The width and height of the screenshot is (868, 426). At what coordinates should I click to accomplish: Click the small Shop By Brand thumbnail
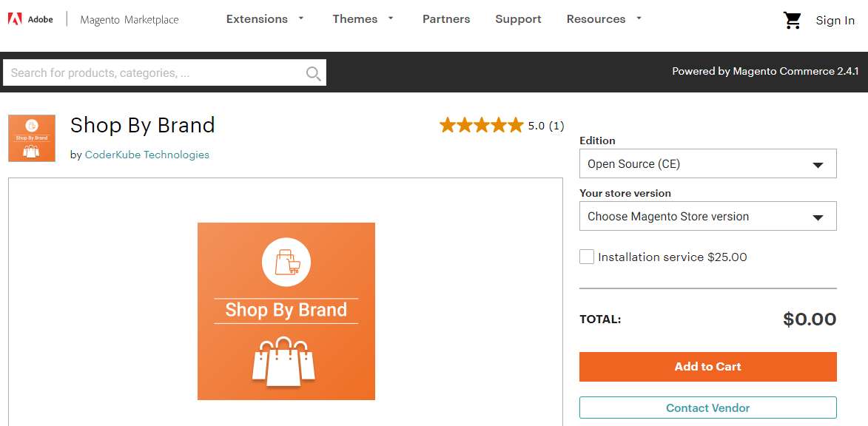point(32,138)
